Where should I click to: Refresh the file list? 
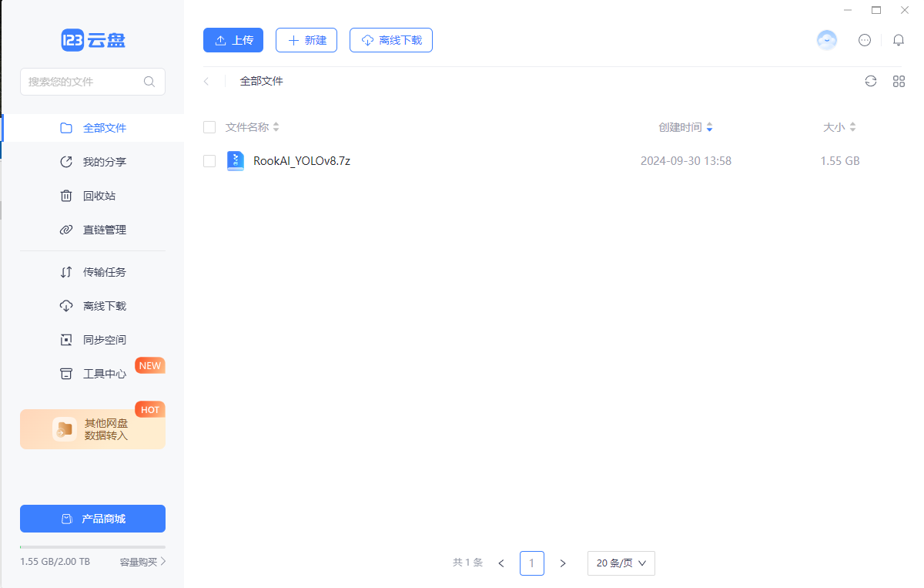coord(871,81)
